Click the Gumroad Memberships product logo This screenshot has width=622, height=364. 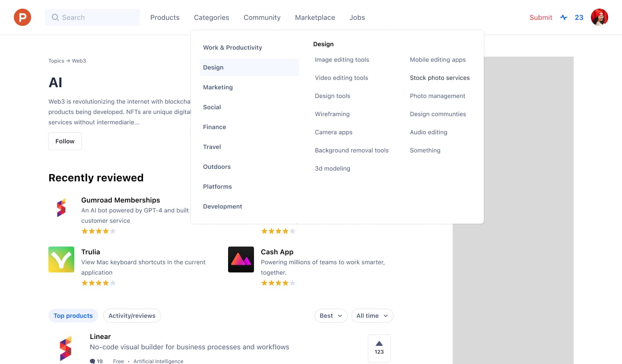pyautogui.click(x=61, y=208)
